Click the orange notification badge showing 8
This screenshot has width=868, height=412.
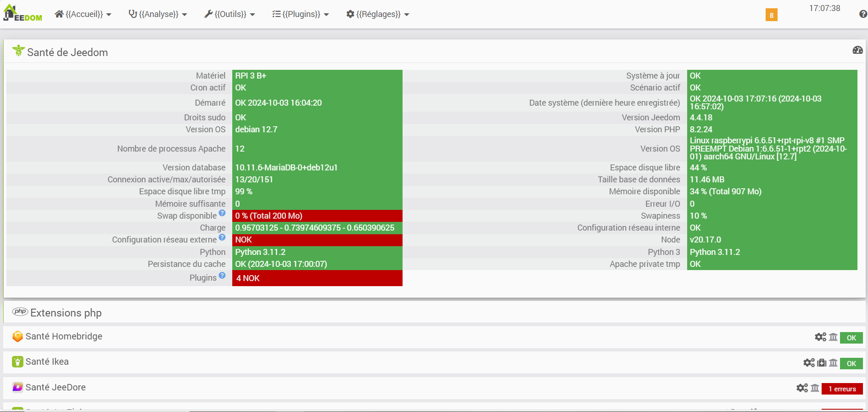pos(771,15)
